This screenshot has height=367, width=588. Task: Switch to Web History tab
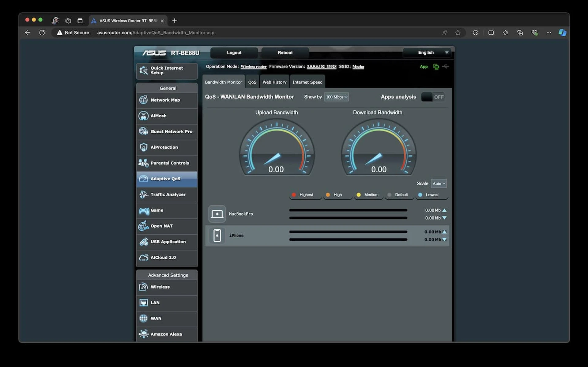pos(274,82)
